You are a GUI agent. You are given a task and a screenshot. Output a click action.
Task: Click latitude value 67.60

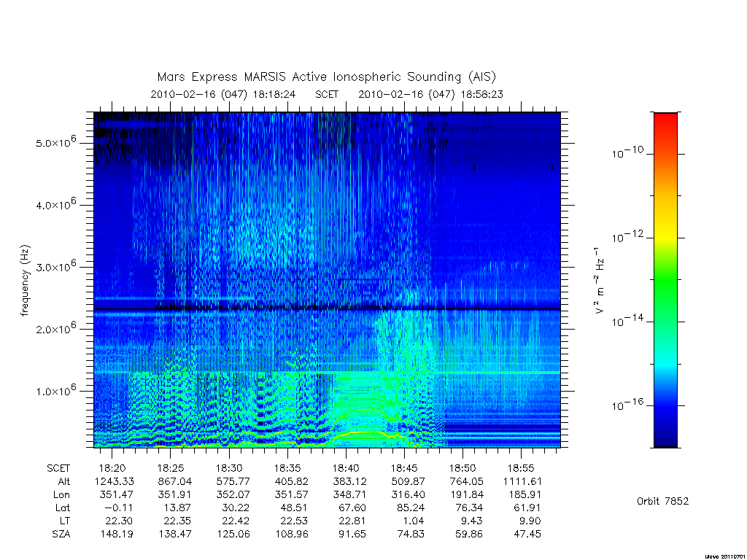(x=352, y=507)
